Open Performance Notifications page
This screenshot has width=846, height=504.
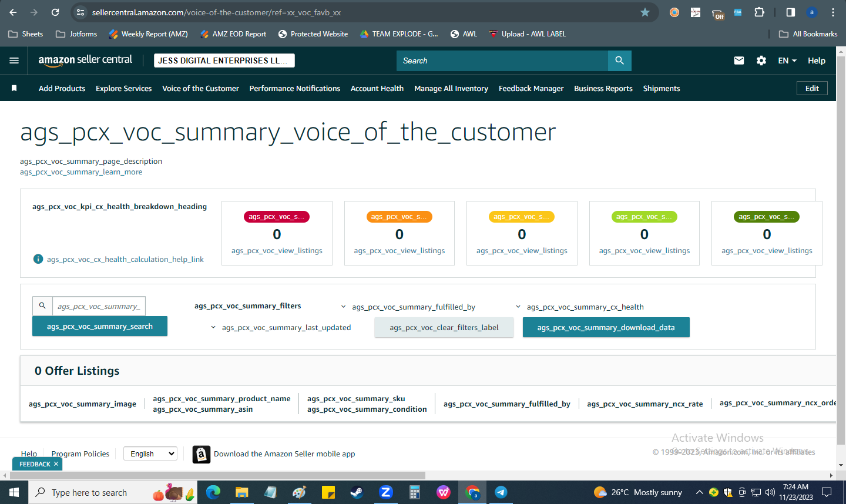295,88
